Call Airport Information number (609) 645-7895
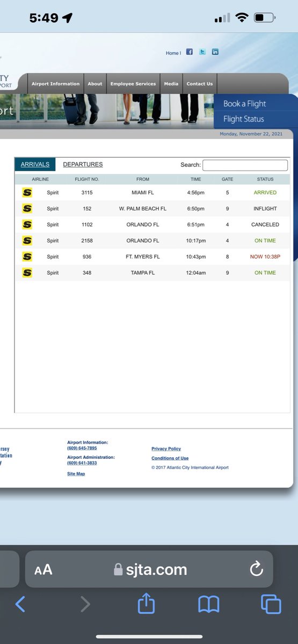This screenshot has height=644, width=298. click(82, 448)
